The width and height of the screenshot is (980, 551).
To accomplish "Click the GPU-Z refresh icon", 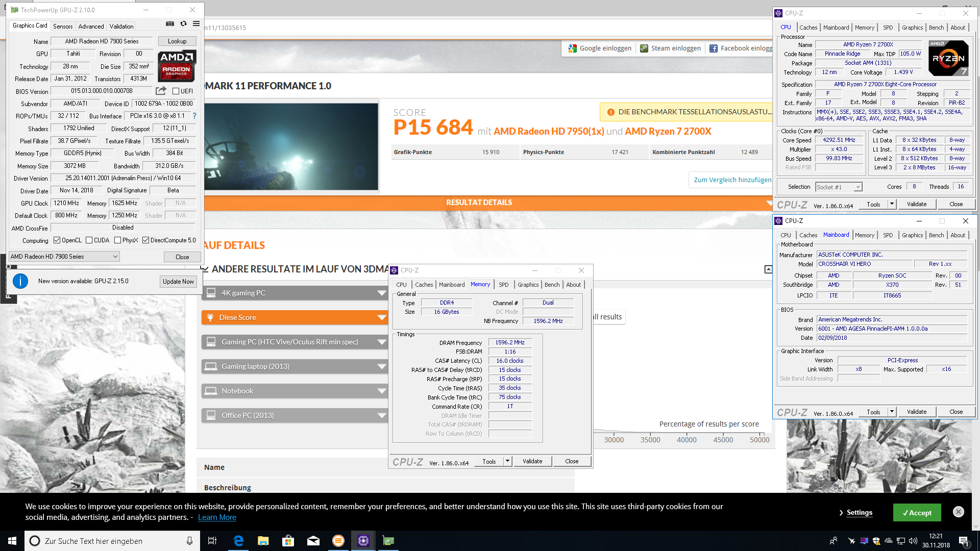I will coord(184,23).
